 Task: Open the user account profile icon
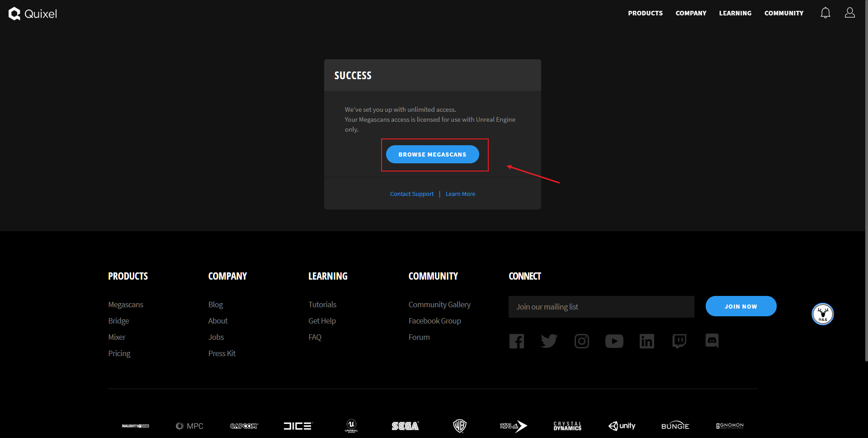coord(850,13)
